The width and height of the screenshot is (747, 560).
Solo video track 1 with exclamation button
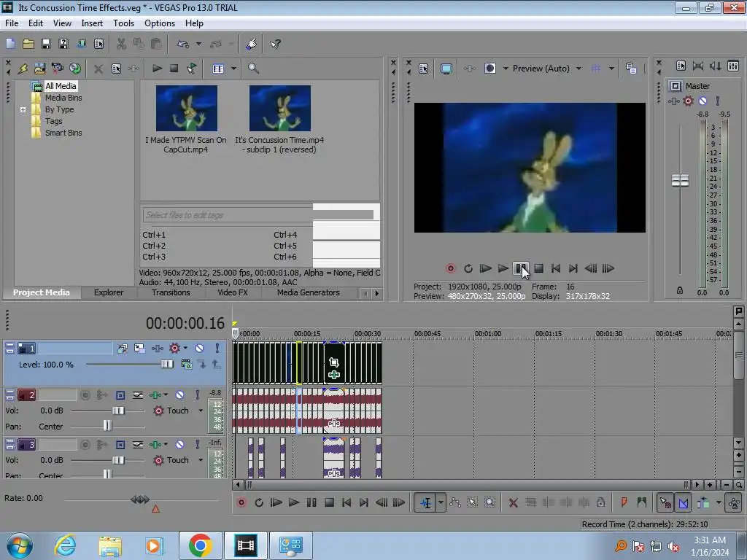click(217, 348)
